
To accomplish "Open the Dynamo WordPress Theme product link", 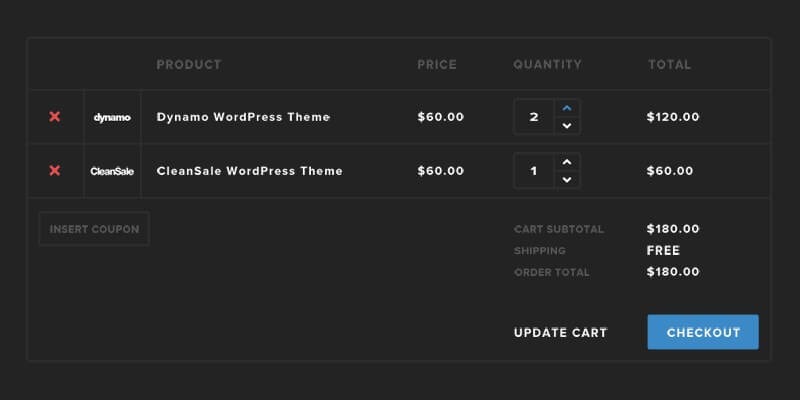I will [x=243, y=117].
